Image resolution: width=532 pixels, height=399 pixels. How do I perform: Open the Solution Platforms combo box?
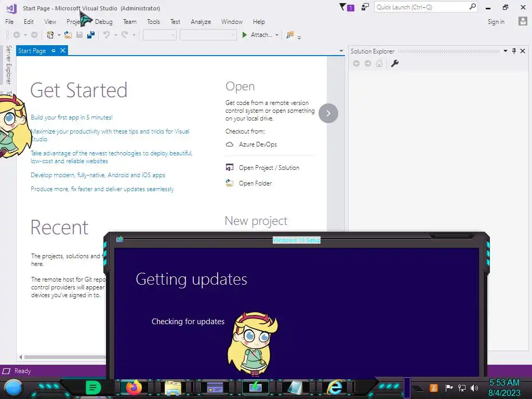pos(208,35)
